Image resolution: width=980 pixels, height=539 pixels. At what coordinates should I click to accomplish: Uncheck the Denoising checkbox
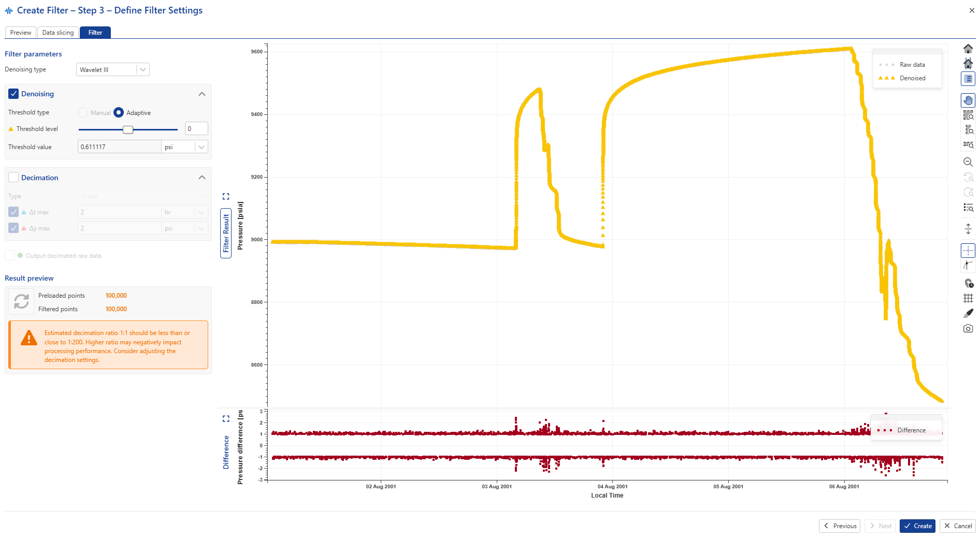[13, 94]
